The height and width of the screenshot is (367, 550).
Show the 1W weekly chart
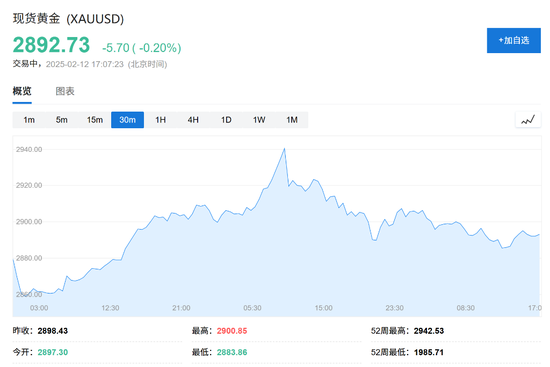click(259, 120)
